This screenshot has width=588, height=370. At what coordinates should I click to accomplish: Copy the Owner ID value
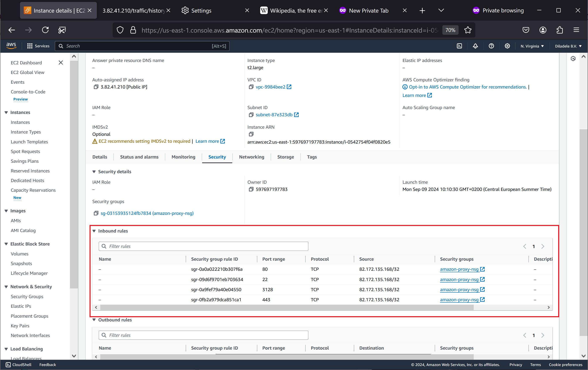point(251,189)
